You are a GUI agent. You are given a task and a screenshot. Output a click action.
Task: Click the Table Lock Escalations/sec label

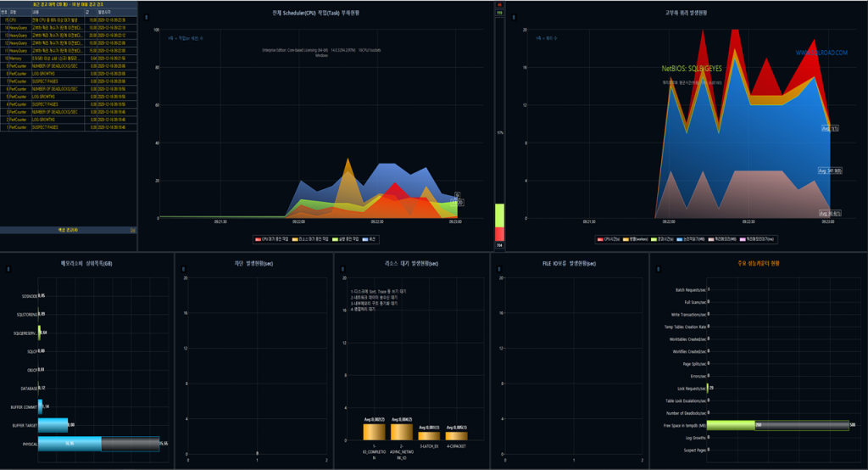685,400
